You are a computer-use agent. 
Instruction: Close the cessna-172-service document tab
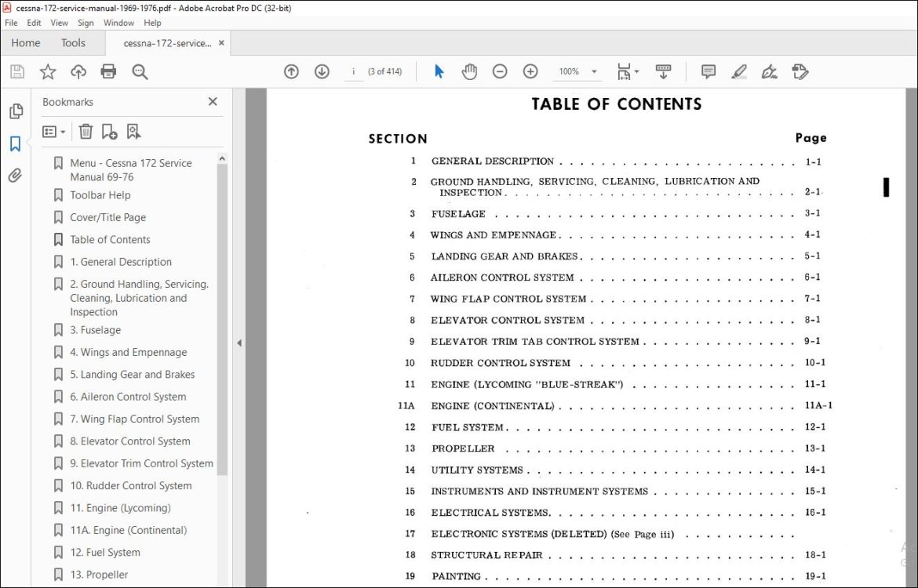(x=221, y=42)
